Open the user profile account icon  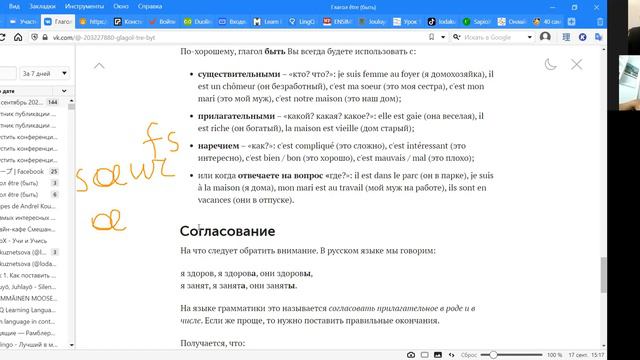[x=545, y=37]
